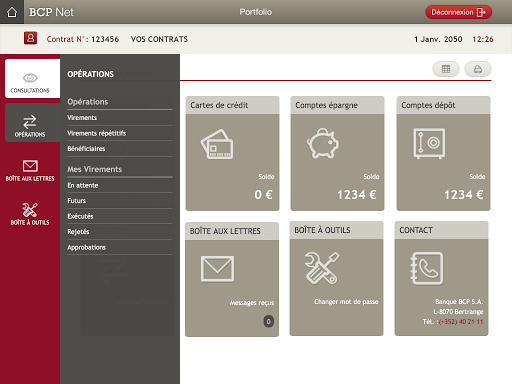Click the printer icon button
This screenshot has height=384, width=512.
point(478,69)
